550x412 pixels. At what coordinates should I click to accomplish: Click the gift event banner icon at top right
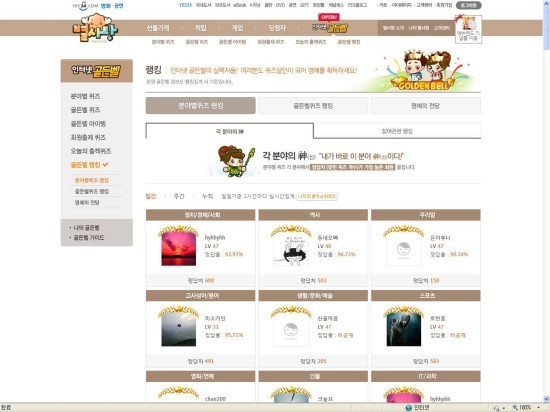pyautogui.click(x=468, y=29)
